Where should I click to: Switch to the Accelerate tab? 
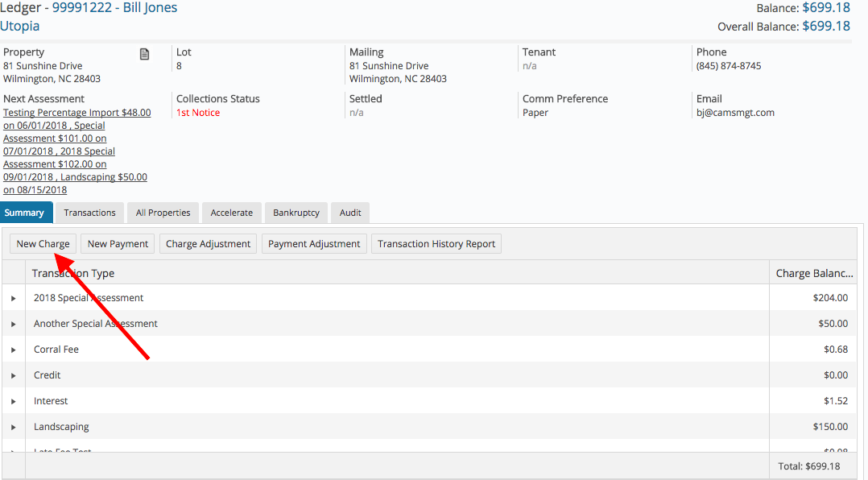[231, 213]
